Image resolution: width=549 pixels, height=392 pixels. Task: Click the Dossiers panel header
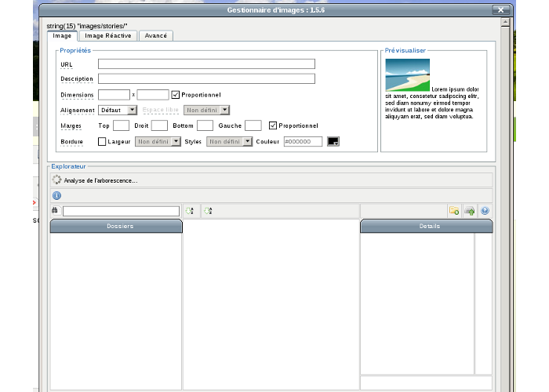[116, 227]
